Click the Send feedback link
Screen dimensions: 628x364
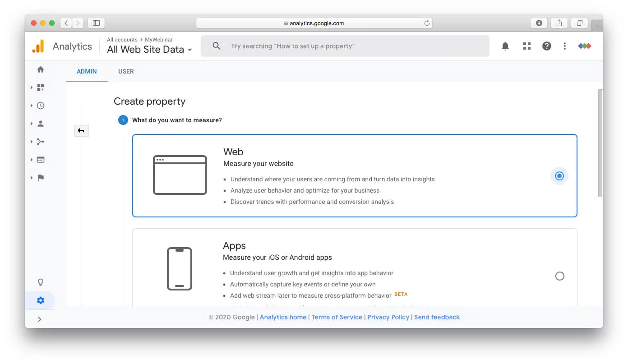point(437,317)
